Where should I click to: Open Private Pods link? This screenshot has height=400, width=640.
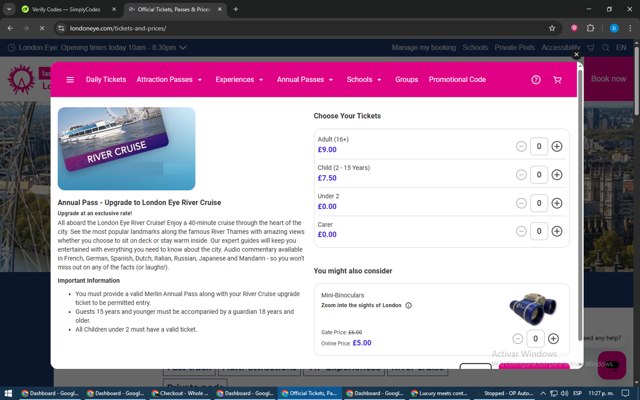[514, 48]
